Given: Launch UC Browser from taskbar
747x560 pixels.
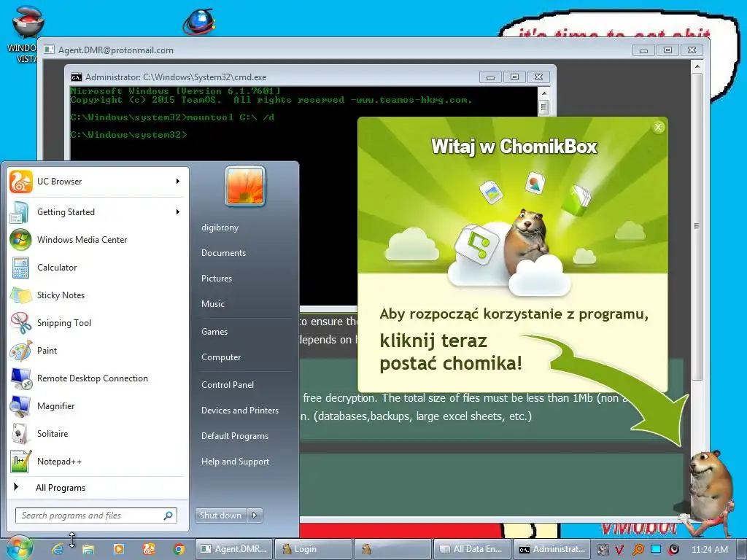Looking at the screenshot, I should (x=149, y=549).
